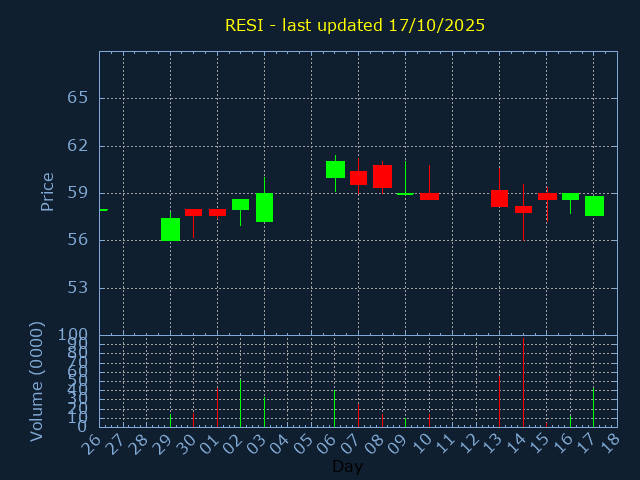The width and height of the screenshot is (640, 480).
Task: Select the green volume bar on day 06
Action: (x=335, y=408)
